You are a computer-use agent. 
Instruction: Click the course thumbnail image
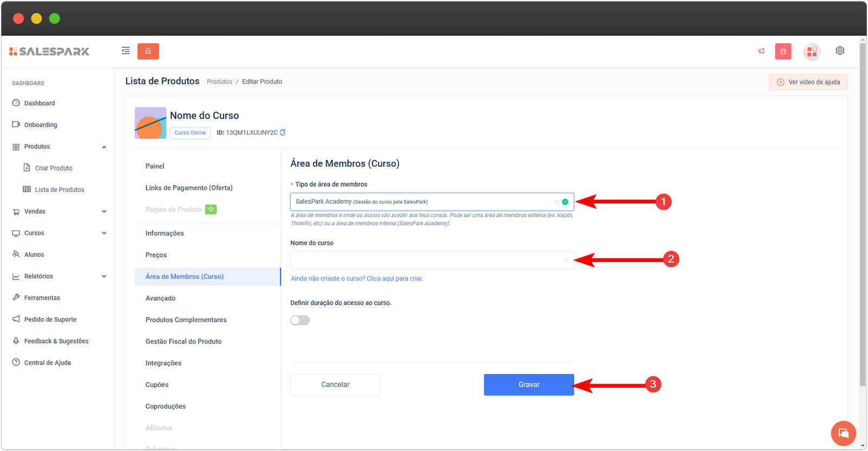150,123
